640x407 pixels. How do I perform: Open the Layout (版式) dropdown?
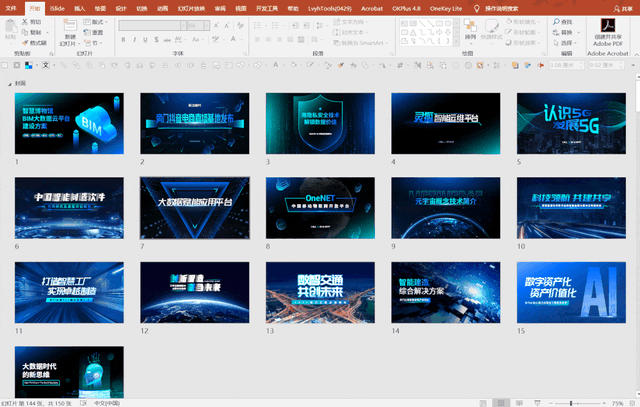96,22
